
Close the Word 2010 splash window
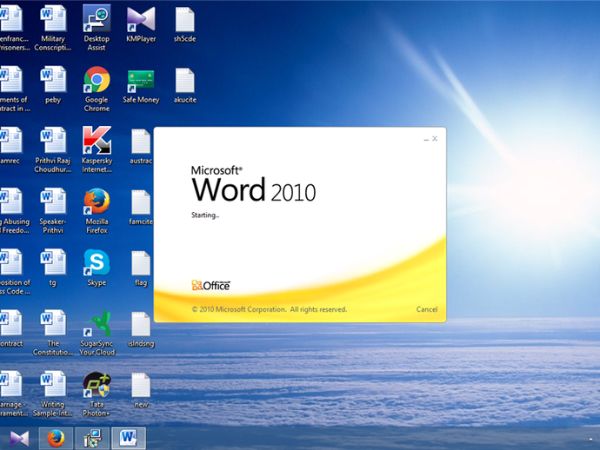click(x=435, y=139)
